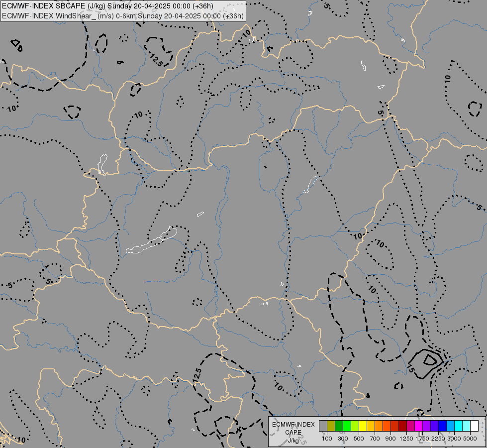Click the legend value '1750'
The height and width of the screenshot is (448, 487).
coord(422,439)
